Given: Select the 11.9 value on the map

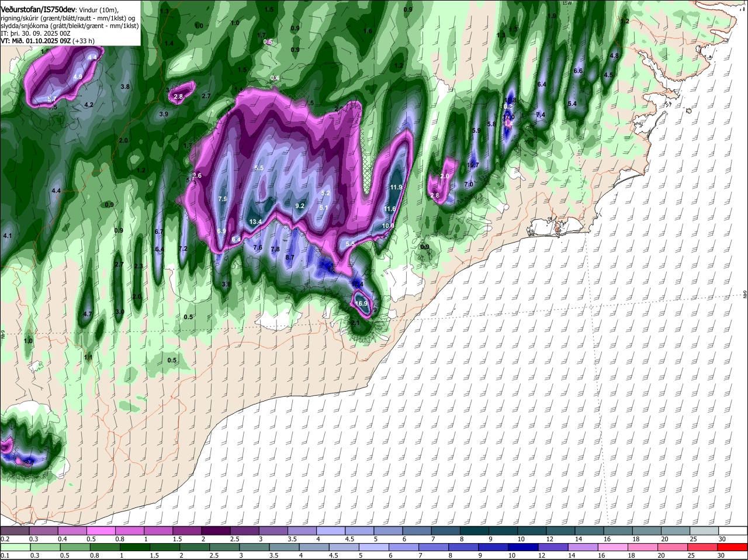Looking at the screenshot, I should (396, 187).
